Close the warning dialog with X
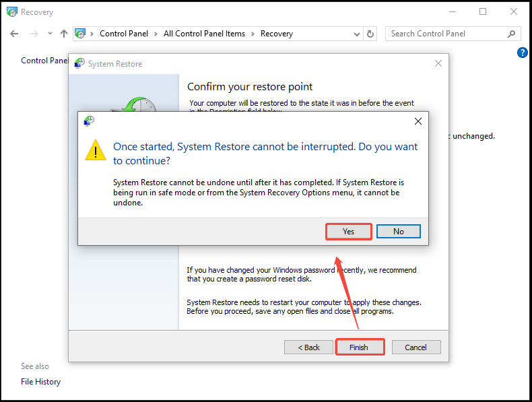This screenshot has width=532, height=402. point(418,121)
